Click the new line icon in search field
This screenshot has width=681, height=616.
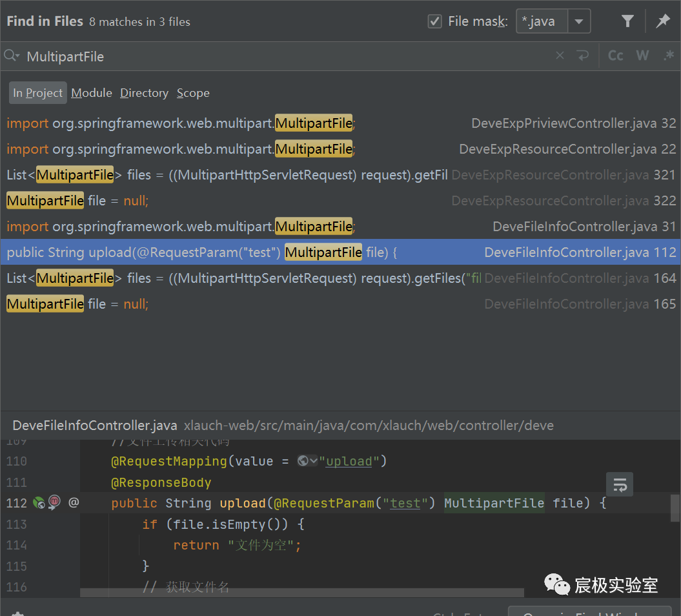583,56
